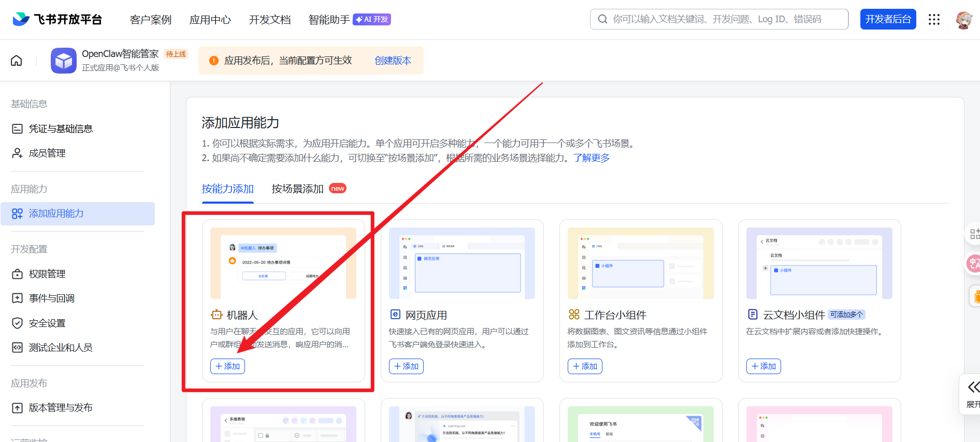Viewport: 980px width, 442px height.
Task: Click the robot icon beside 机器人
Action: pyautogui.click(x=216, y=315)
